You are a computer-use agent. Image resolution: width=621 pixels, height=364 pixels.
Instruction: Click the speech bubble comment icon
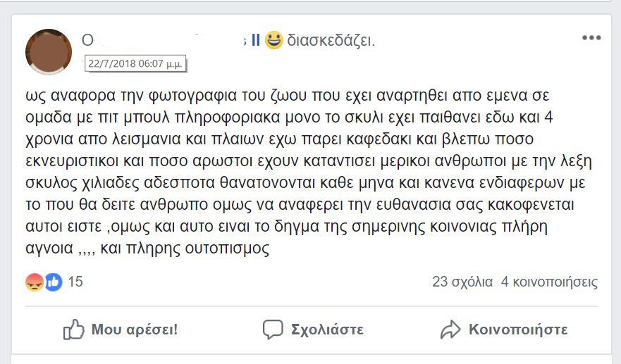[x=273, y=330]
